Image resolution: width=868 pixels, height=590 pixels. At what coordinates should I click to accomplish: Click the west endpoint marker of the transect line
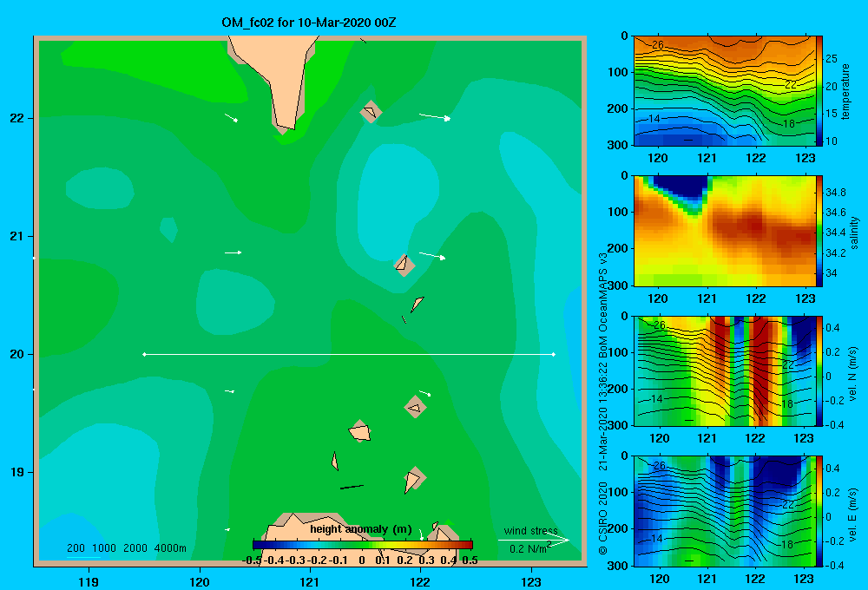click(144, 354)
